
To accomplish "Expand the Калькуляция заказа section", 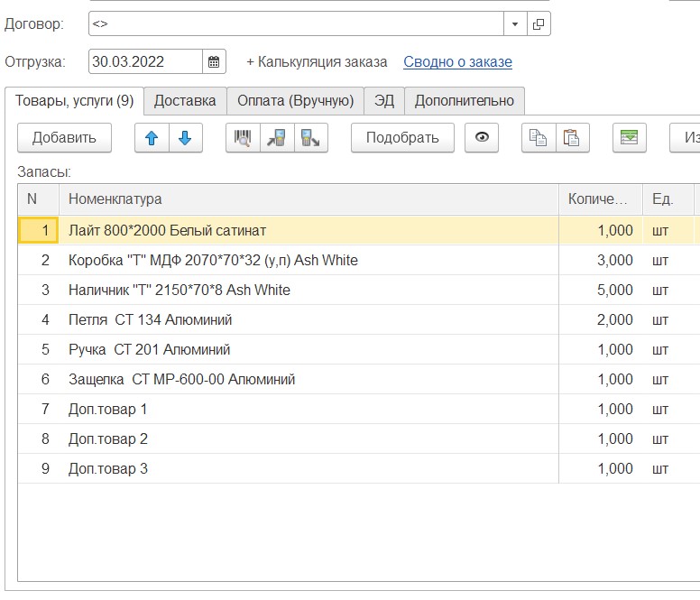I will coord(317,62).
